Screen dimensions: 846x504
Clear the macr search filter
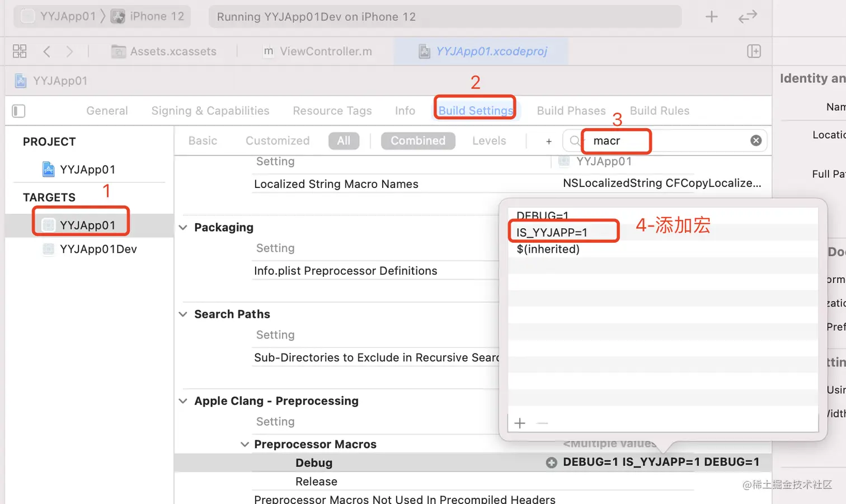click(x=756, y=140)
